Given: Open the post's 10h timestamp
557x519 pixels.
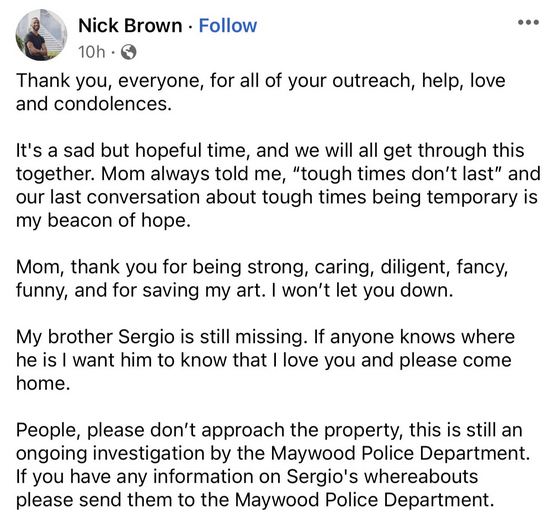Looking at the screenshot, I should point(92,52).
